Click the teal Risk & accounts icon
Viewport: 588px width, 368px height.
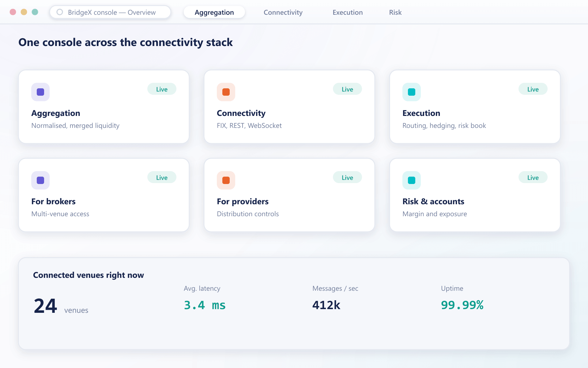pos(412,180)
